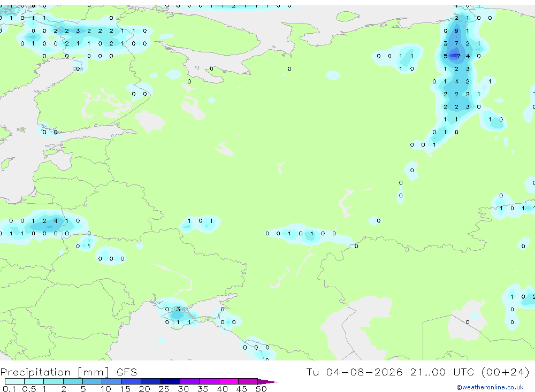Click the legend label 35
Screen dimensions: 535x392
pyautogui.click(x=203, y=389)
